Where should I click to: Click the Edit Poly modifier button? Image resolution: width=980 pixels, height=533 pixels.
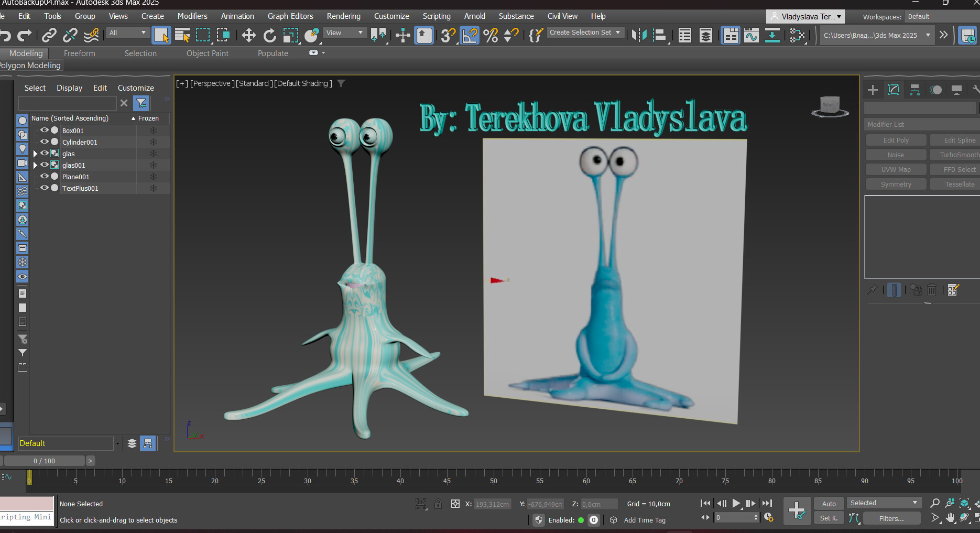[x=896, y=140]
